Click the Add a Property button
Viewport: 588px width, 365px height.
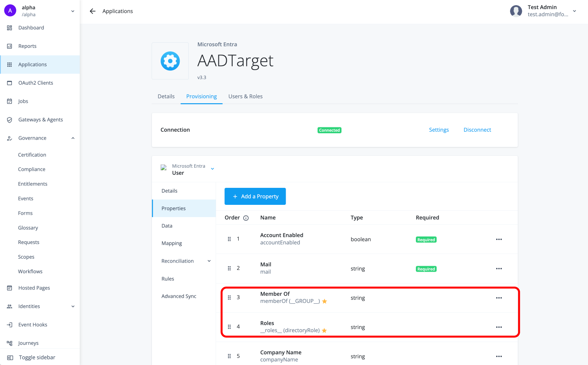click(255, 196)
